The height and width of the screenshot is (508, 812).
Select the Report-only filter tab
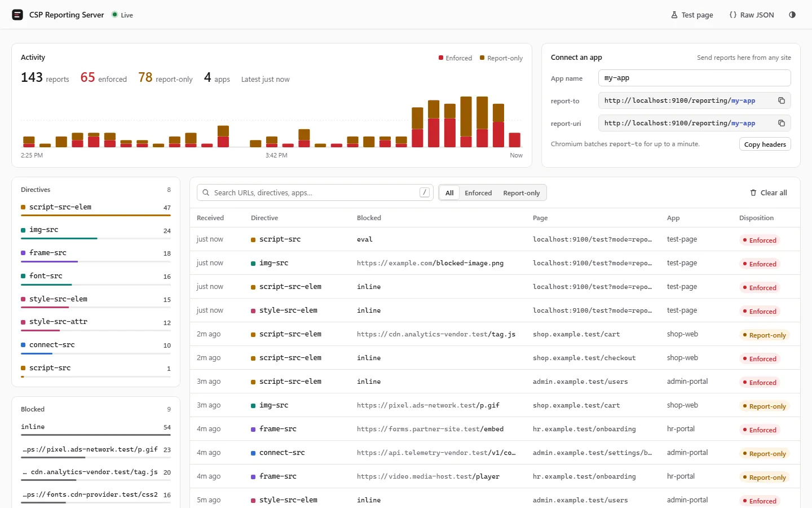[x=522, y=192]
